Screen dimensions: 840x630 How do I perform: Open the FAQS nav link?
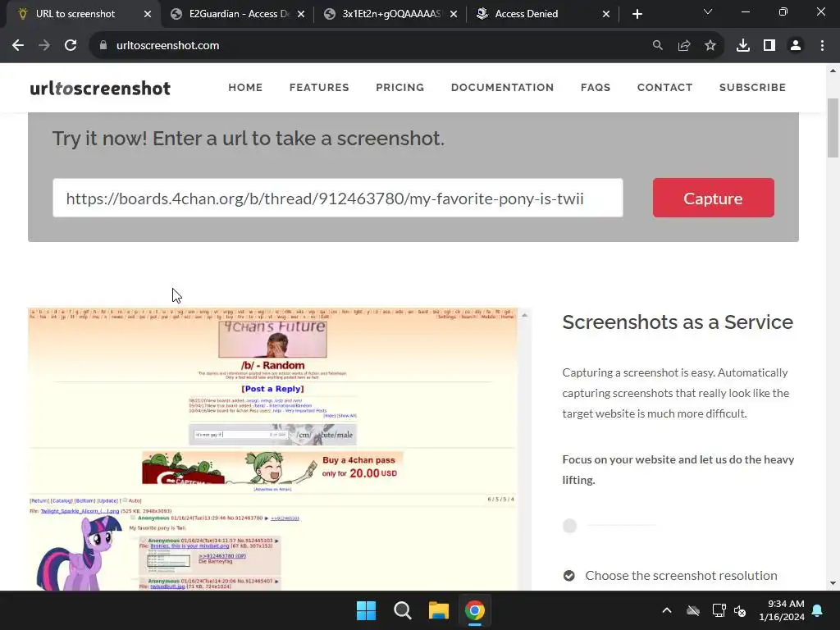[596, 87]
